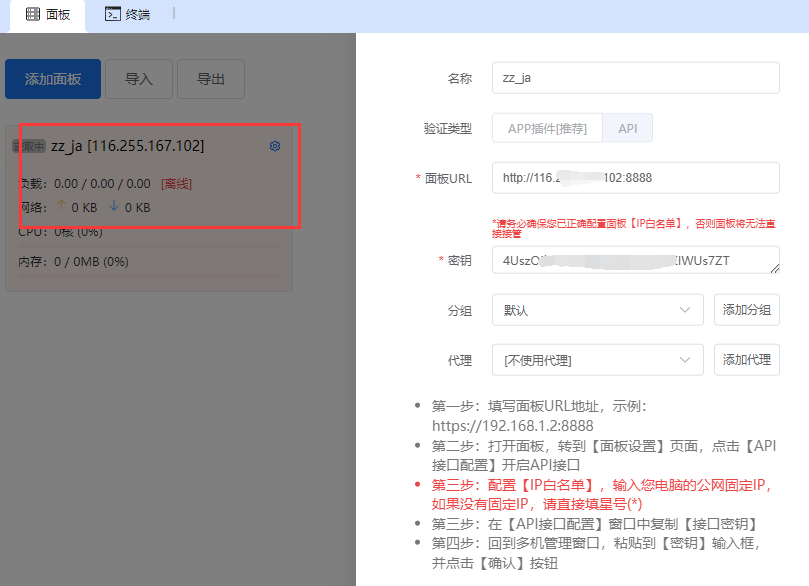
Task: Select API verification type
Action: 627,128
